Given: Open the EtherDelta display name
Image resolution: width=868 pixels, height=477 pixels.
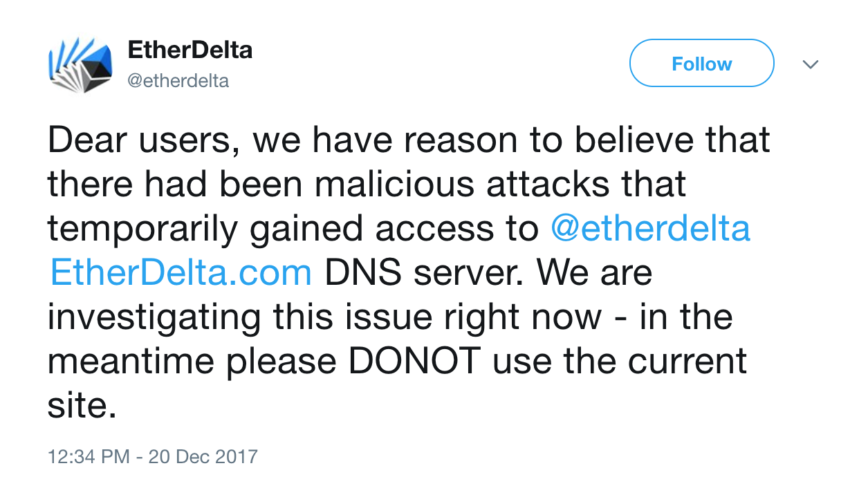Looking at the screenshot, I should pyautogui.click(x=190, y=50).
